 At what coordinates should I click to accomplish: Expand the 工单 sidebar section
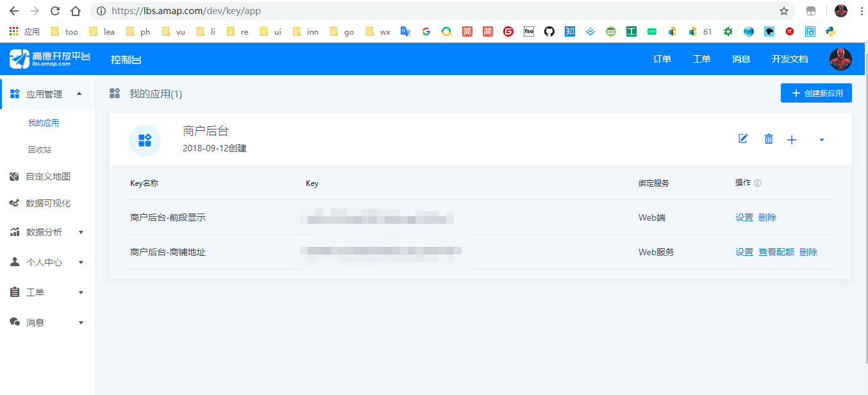[47, 292]
